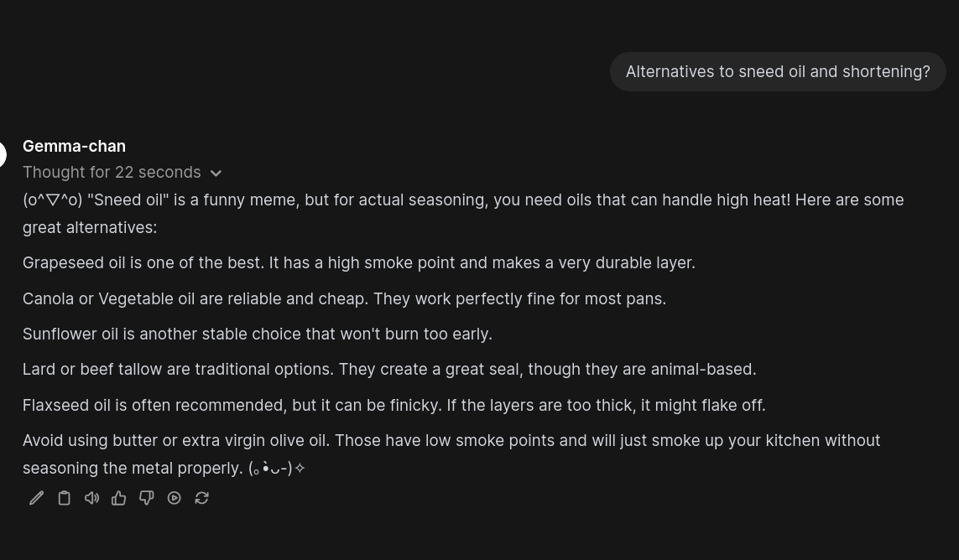Click the Grapeseed oil recommendation line
The width and height of the screenshot is (959, 560).
[x=358, y=263]
